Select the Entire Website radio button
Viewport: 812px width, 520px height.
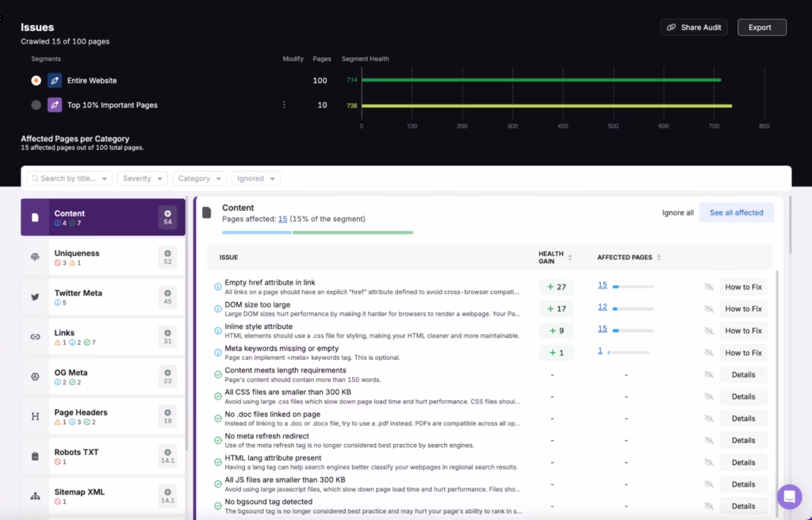(36, 81)
